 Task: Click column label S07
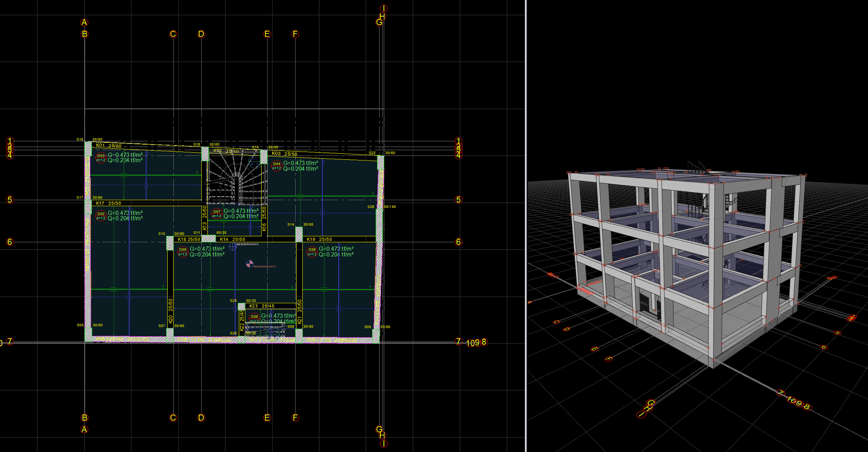click(162, 325)
